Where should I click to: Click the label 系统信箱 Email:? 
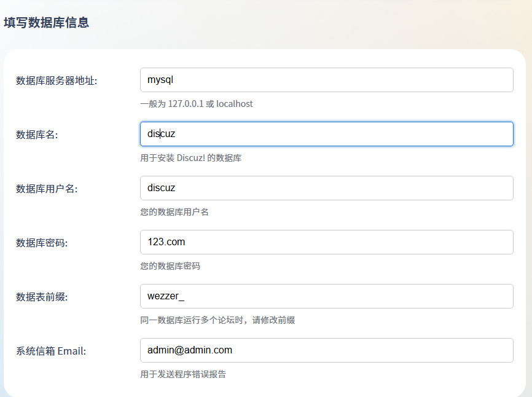tap(51, 351)
